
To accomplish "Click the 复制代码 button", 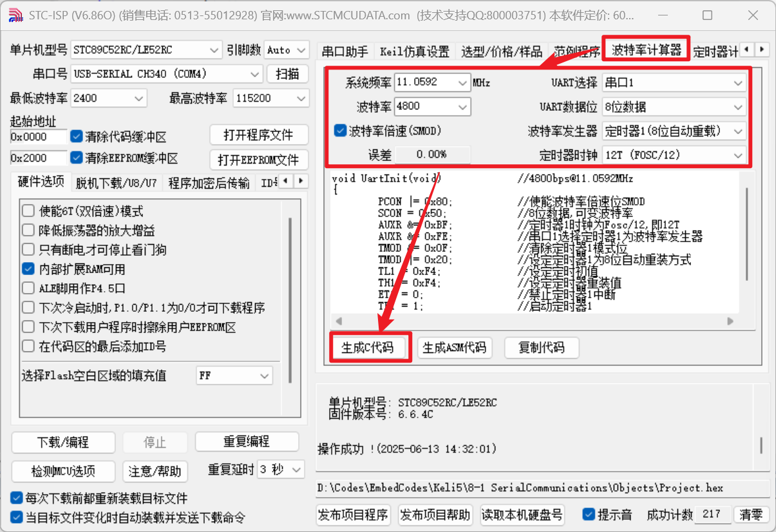I will 542,348.
